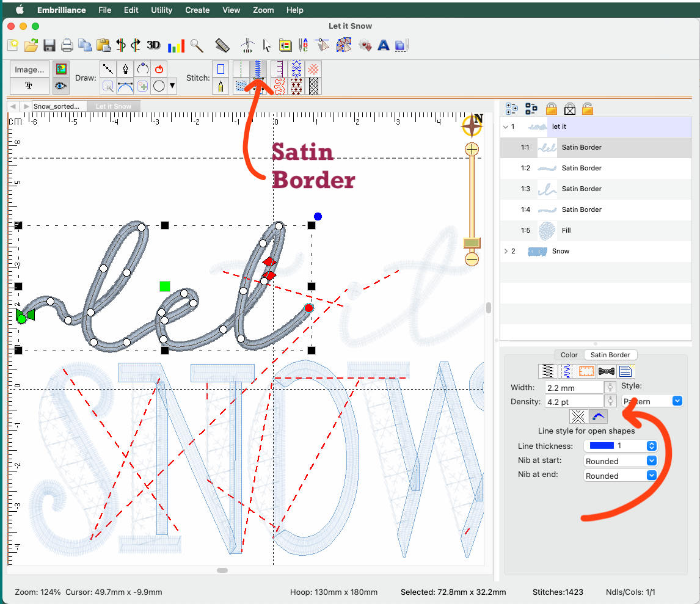Click the blue letter A lettering icon
The image size is (700, 604).
coord(384,45)
